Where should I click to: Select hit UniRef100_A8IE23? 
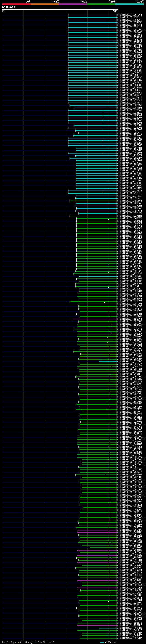[131, 271]
